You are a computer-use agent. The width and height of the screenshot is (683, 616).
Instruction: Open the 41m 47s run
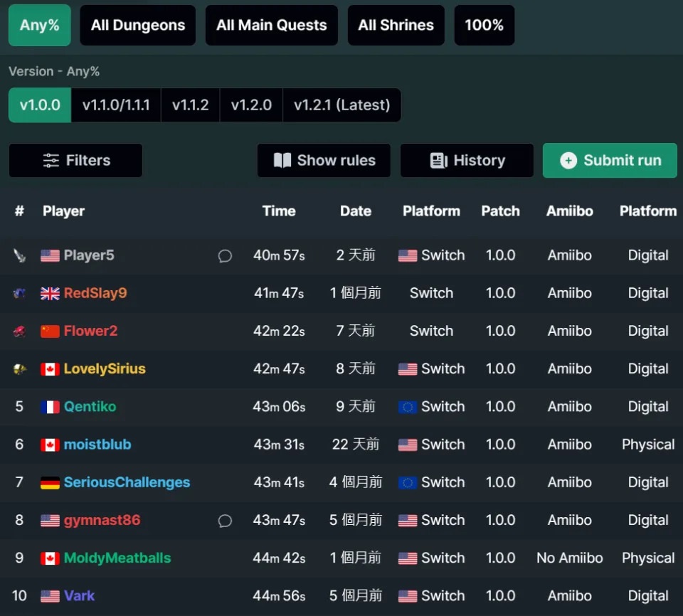(x=279, y=293)
